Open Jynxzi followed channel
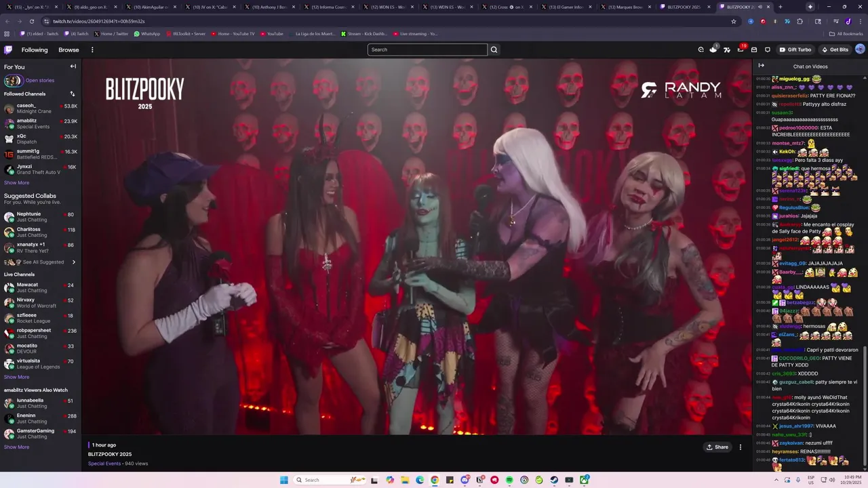 pyautogui.click(x=41, y=169)
